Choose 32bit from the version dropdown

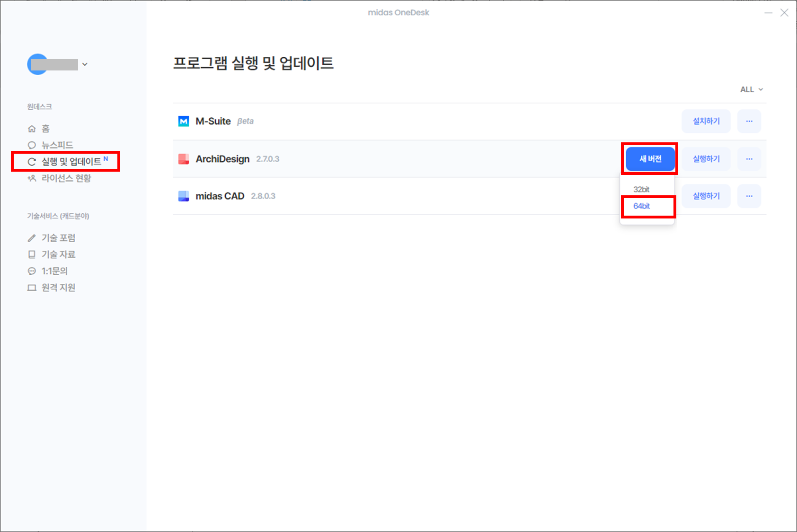point(641,189)
